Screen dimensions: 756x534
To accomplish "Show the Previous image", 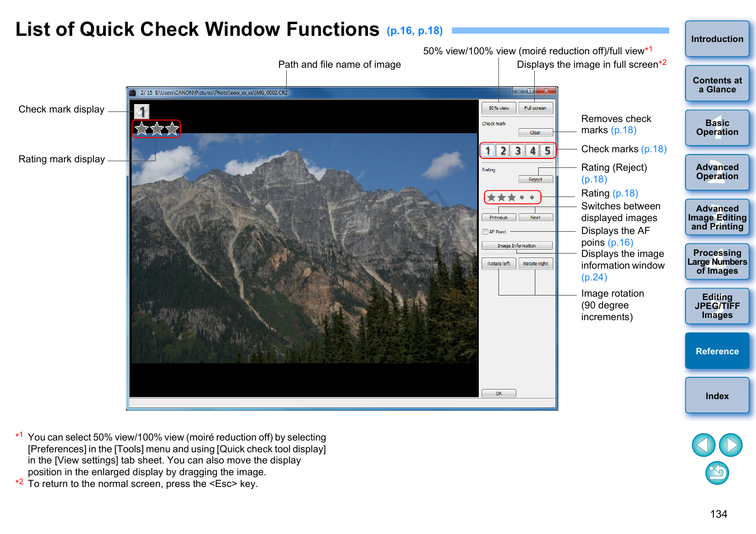I will tap(498, 217).
